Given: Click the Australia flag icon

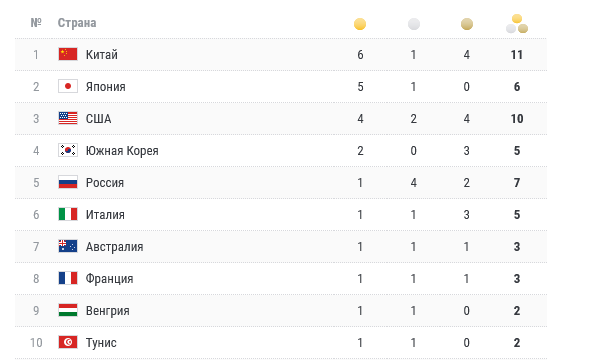Looking at the screenshot, I should 68,247.
